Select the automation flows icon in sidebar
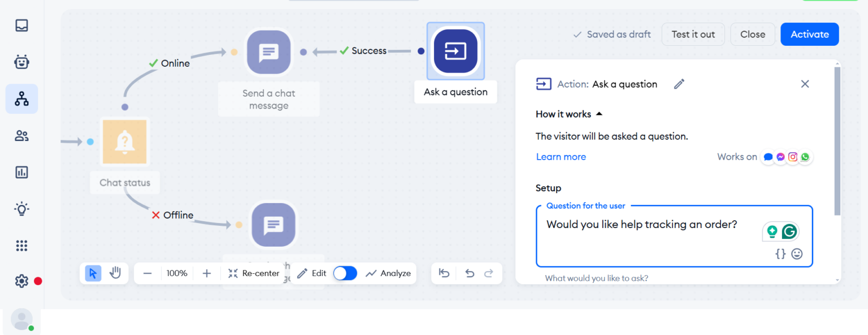Viewport: 868px width, 335px height. click(21, 98)
